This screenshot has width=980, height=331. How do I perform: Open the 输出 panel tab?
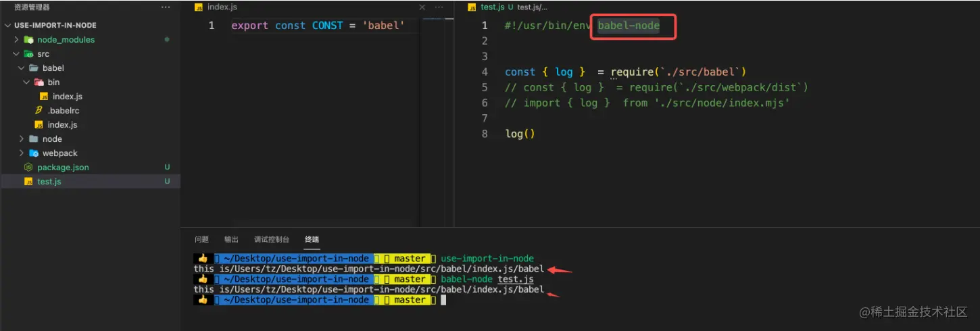click(232, 239)
